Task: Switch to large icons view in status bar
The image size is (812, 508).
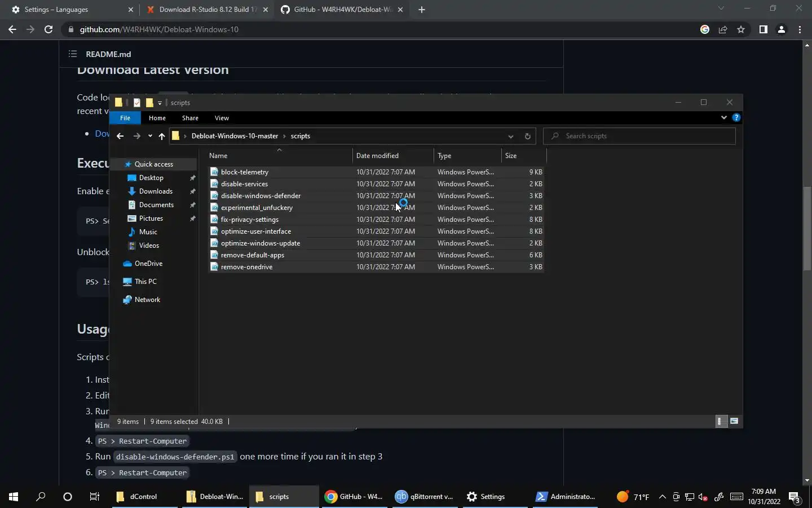Action: pos(734,421)
